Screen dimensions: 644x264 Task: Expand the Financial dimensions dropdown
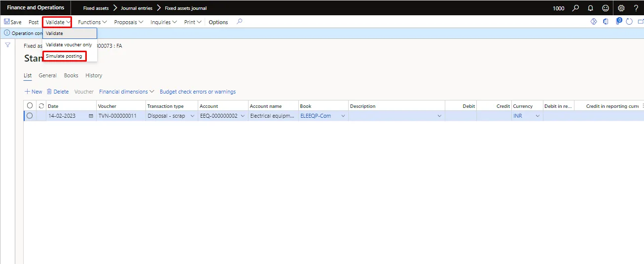tap(127, 92)
